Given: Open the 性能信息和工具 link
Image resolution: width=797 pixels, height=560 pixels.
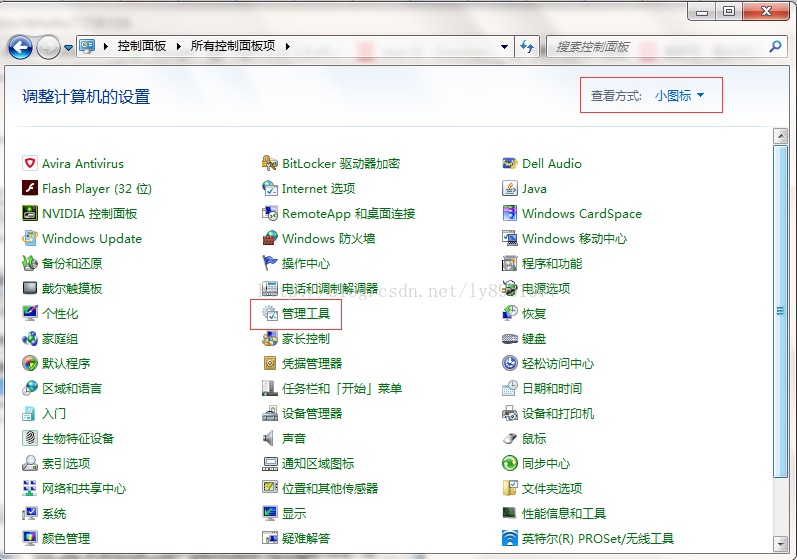Looking at the screenshot, I should point(564,513).
